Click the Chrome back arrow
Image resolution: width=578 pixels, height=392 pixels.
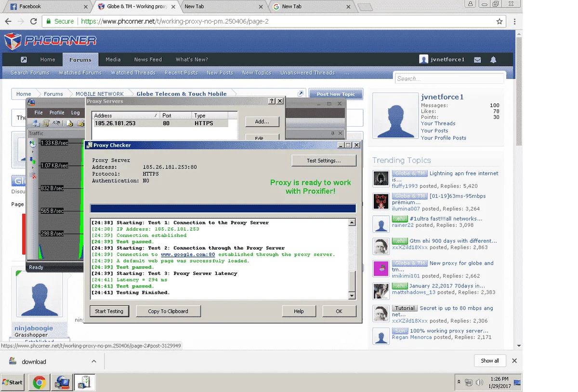pyautogui.click(x=8, y=22)
